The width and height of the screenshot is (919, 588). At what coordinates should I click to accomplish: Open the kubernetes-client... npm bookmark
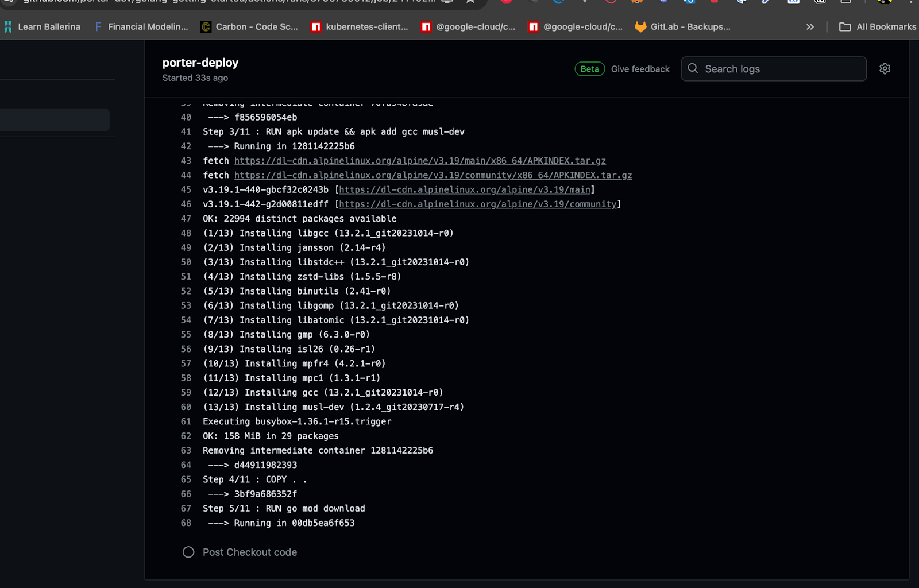360,26
